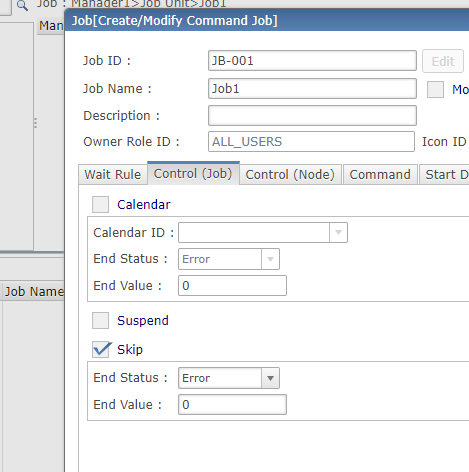Toggle the checkbox beside Job Name field
This screenshot has width=469, height=472.
point(435,89)
